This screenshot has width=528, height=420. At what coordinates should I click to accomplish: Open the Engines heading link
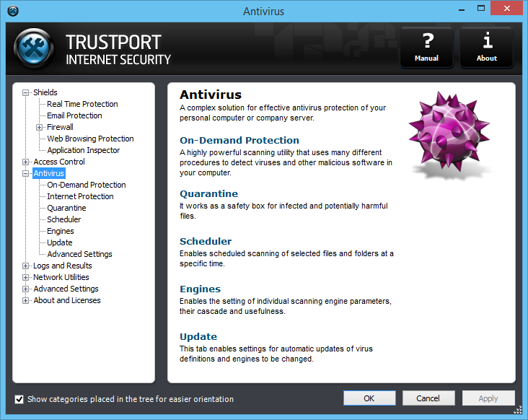[200, 289]
